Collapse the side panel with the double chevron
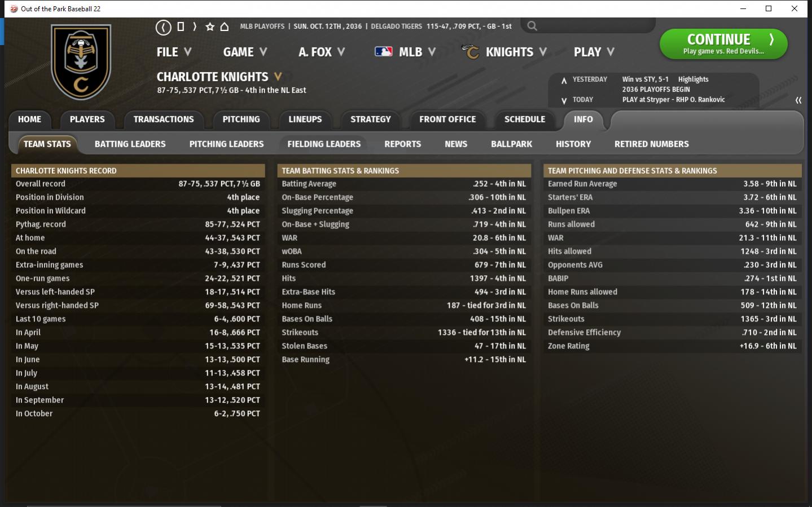 click(798, 100)
